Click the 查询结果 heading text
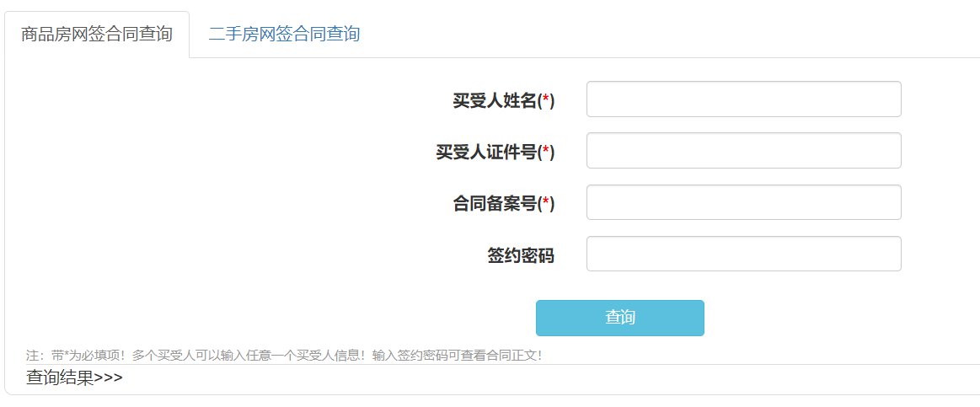Image resolution: width=980 pixels, height=407 pixels. (x=60, y=378)
